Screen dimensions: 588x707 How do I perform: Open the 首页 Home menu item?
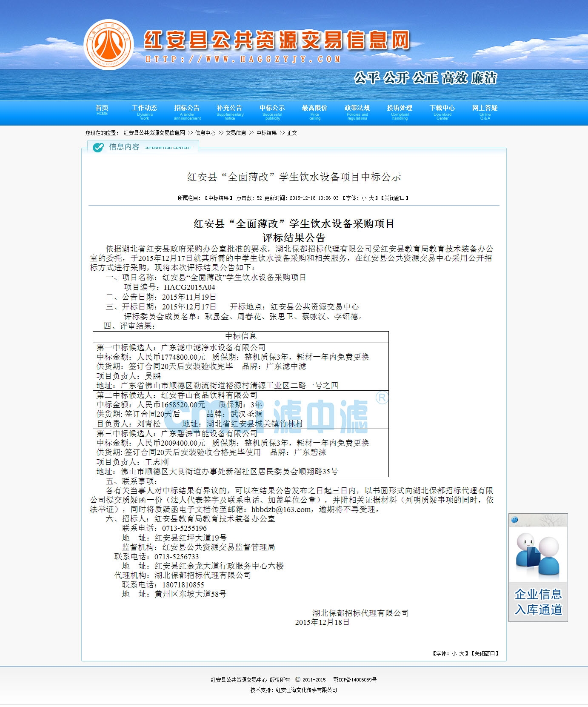click(x=102, y=110)
